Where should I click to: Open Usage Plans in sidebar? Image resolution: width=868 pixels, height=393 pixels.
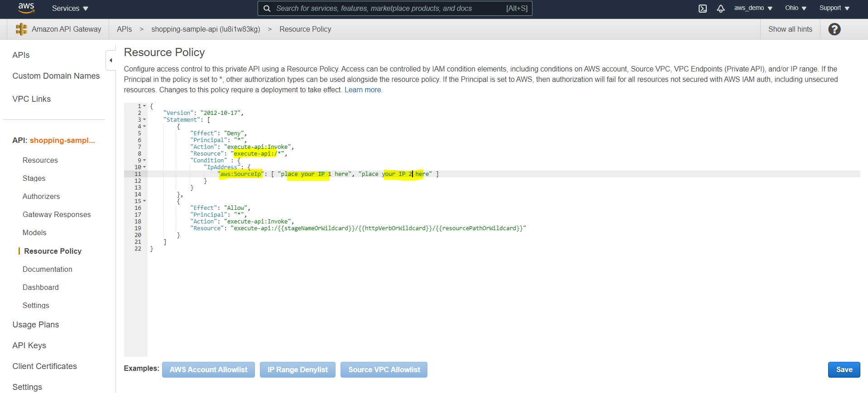coord(36,325)
